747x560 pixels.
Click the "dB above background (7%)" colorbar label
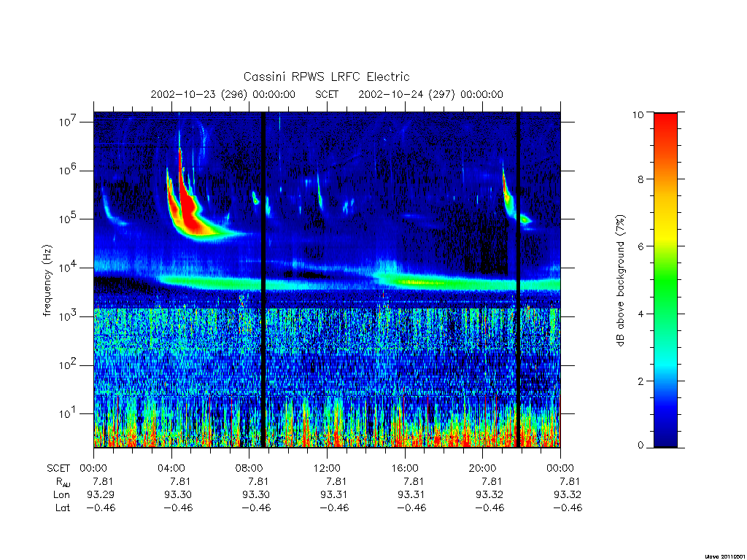[x=620, y=281]
